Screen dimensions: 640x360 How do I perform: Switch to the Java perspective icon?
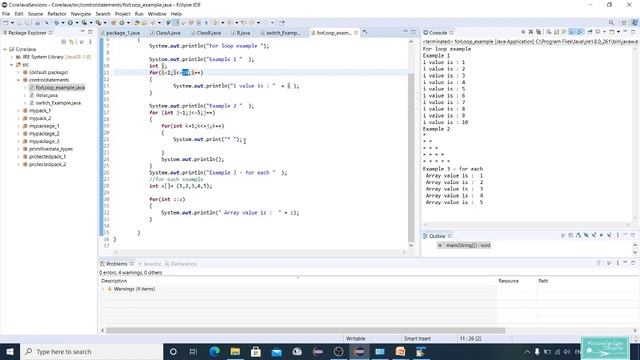(635, 23)
